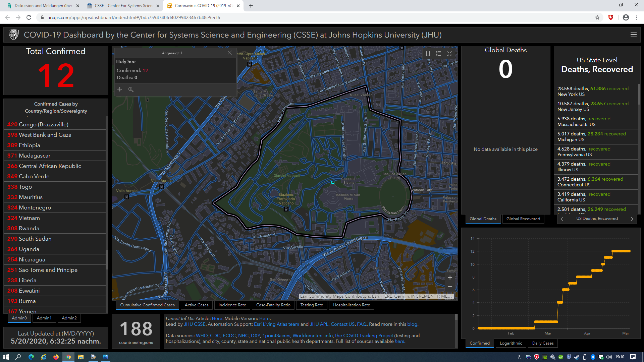Open the Worldometers.info source link

pos(313,336)
